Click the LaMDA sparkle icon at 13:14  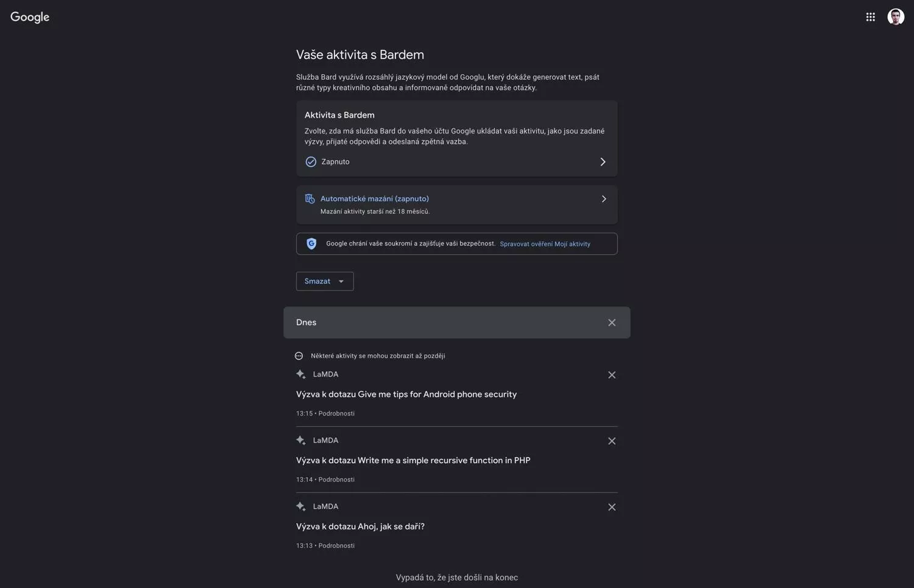(301, 440)
